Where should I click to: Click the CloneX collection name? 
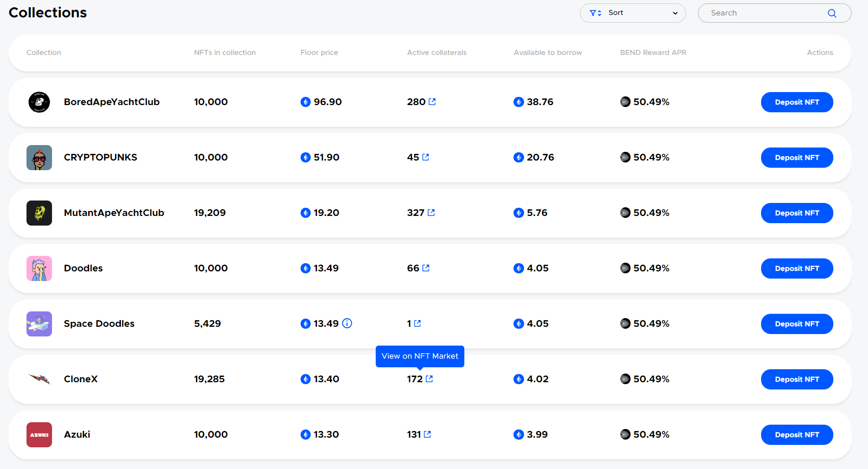[x=81, y=379]
